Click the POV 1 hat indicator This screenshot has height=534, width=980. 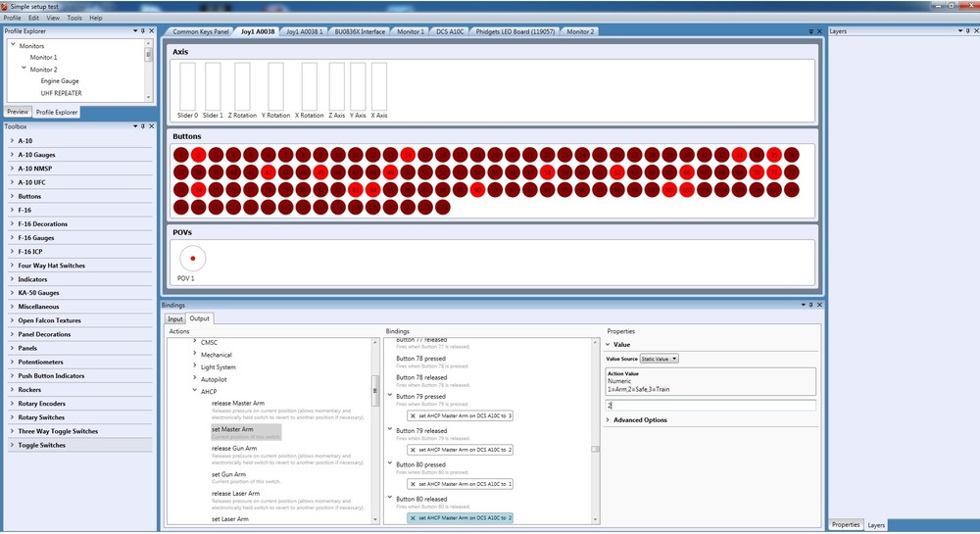(x=193, y=258)
